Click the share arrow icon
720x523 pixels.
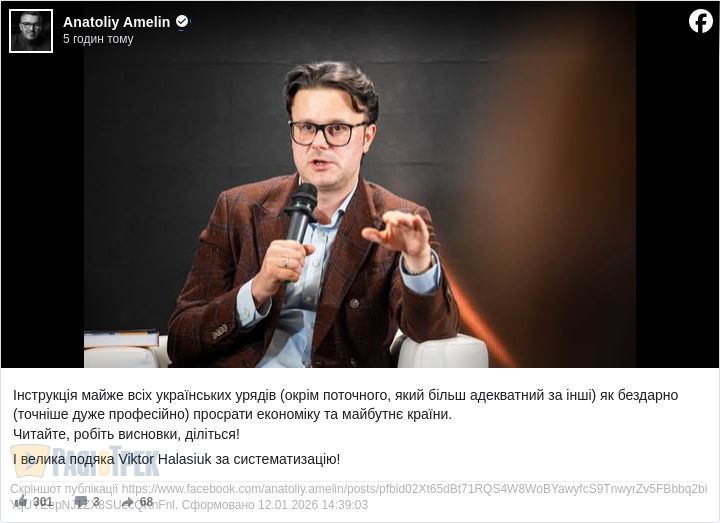click(x=128, y=502)
